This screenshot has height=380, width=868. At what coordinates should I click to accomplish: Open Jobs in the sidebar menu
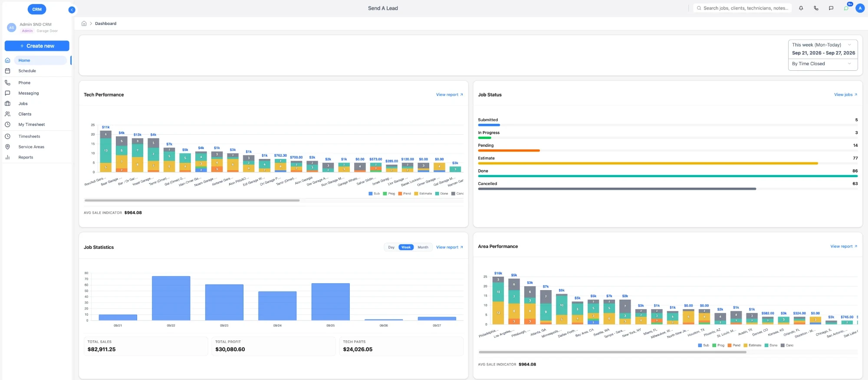23,104
